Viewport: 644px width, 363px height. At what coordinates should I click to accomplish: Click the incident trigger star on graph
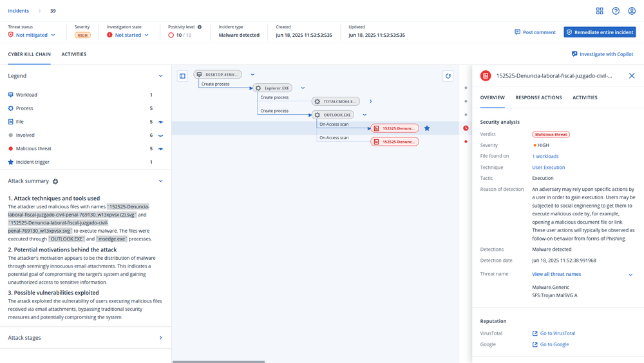427,128
